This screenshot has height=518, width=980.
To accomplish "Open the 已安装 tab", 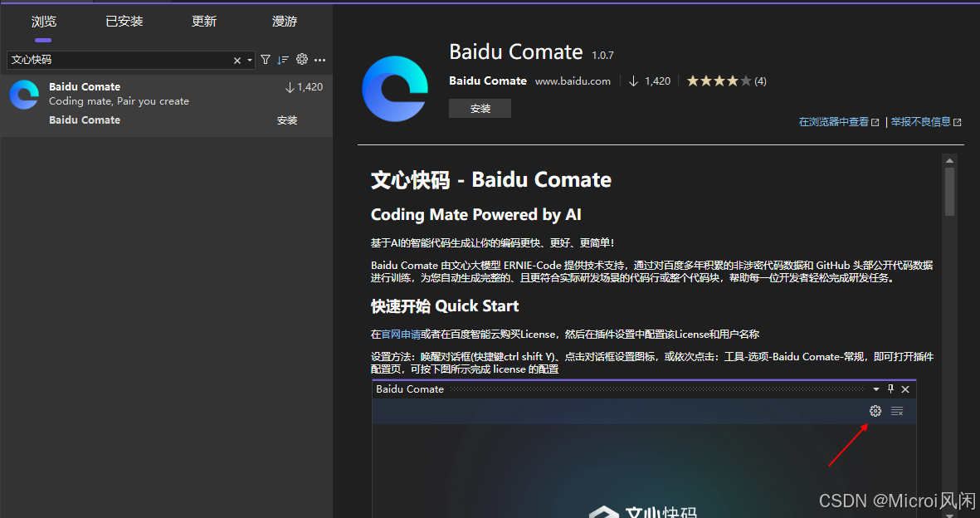I will (x=124, y=22).
